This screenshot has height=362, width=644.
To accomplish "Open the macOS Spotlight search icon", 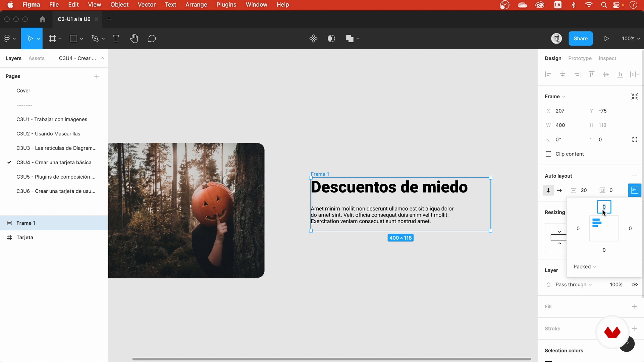I will point(604,5).
